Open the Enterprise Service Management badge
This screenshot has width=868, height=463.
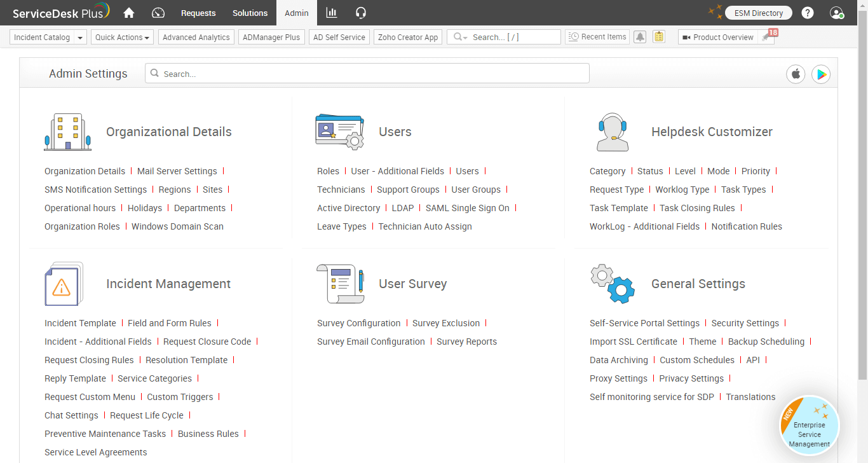[810, 425]
